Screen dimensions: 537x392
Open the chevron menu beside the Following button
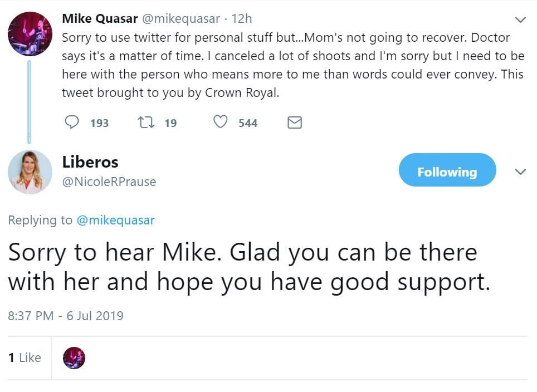(x=520, y=172)
